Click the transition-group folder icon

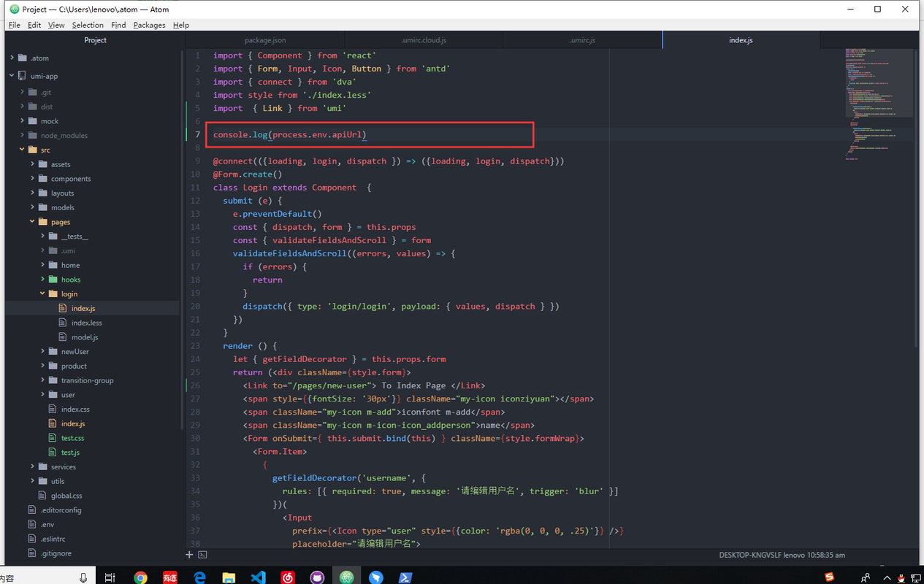point(53,380)
